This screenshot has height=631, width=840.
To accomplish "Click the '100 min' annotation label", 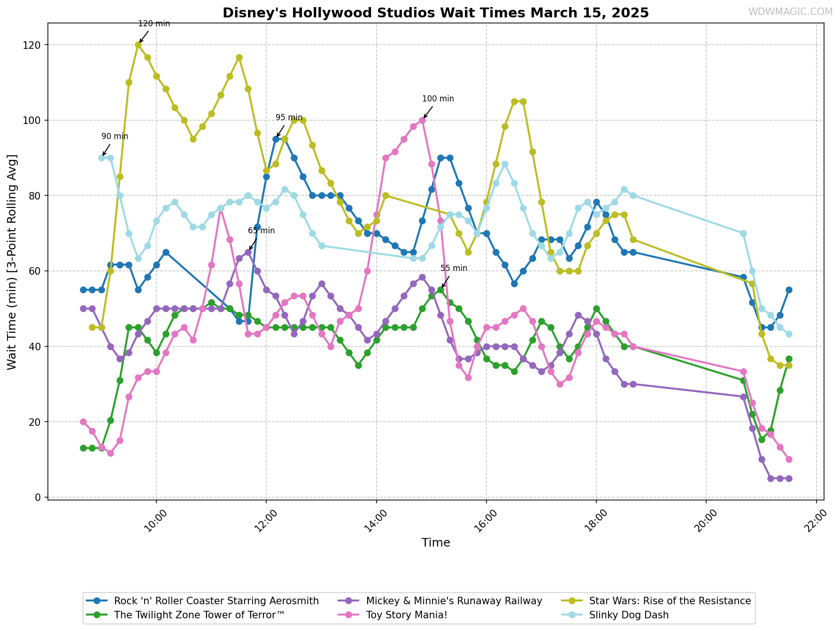I will (x=438, y=99).
